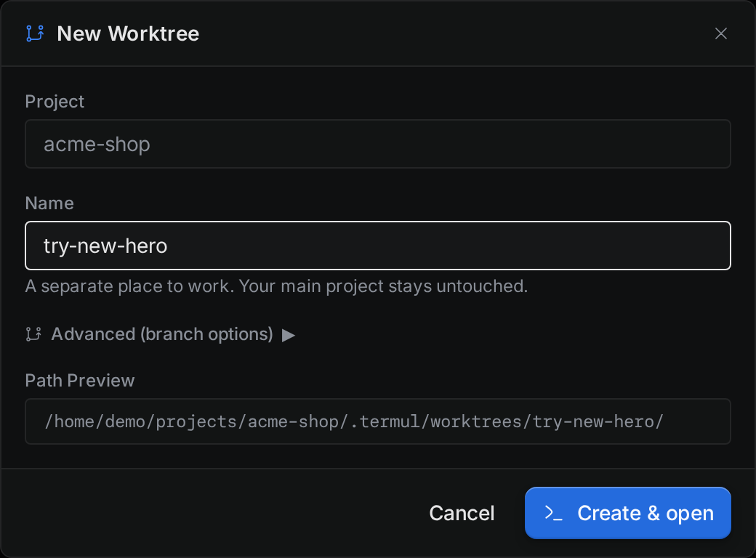The width and height of the screenshot is (756, 558).
Task: Click the branch icon beside Advanced
Action: click(x=33, y=334)
